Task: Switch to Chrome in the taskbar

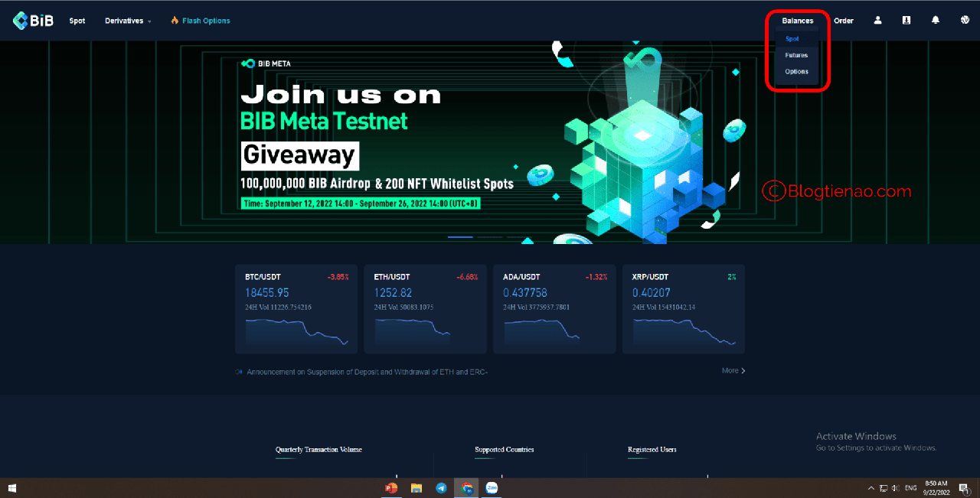Action: (x=466, y=488)
